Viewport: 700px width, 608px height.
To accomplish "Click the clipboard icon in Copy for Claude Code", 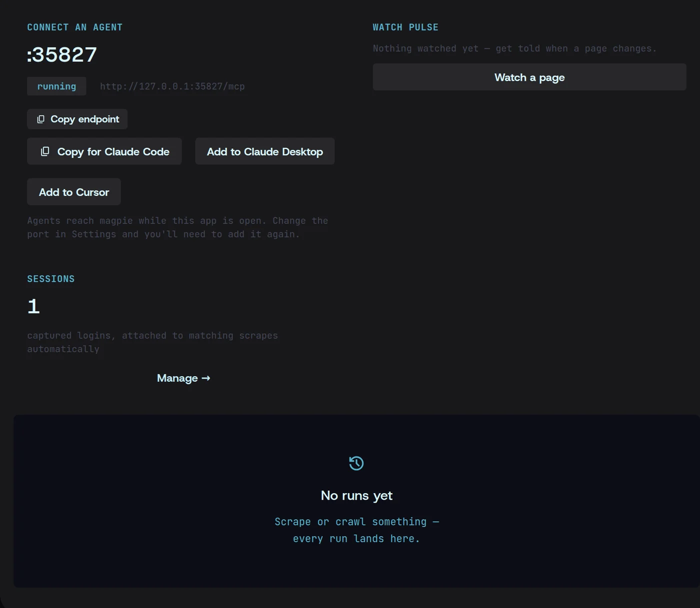I will (x=45, y=151).
